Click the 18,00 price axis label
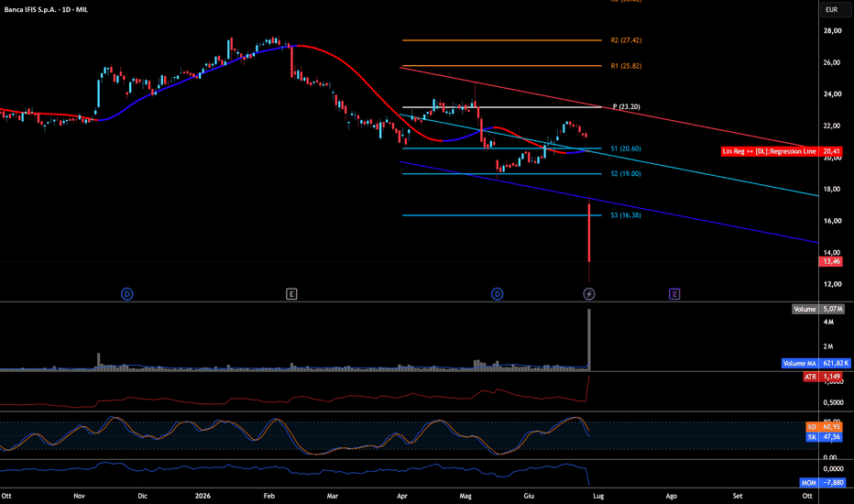The height and width of the screenshot is (504, 854). click(832, 189)
